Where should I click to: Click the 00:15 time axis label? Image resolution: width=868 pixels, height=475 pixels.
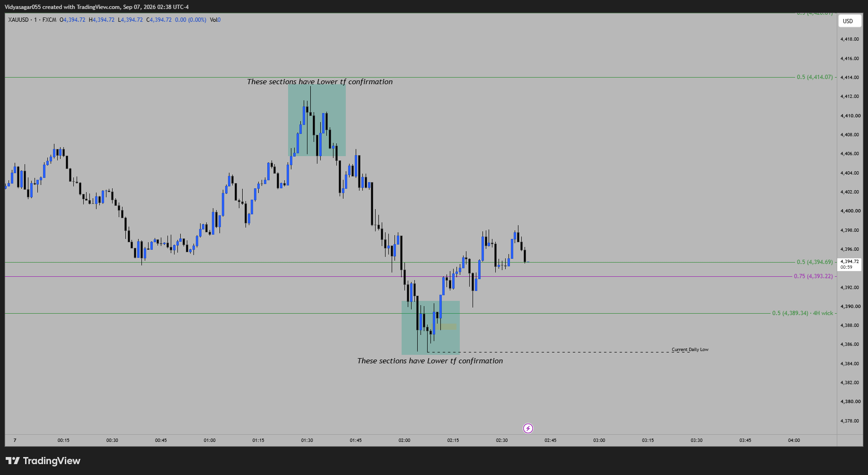click(x=63, y=440)
